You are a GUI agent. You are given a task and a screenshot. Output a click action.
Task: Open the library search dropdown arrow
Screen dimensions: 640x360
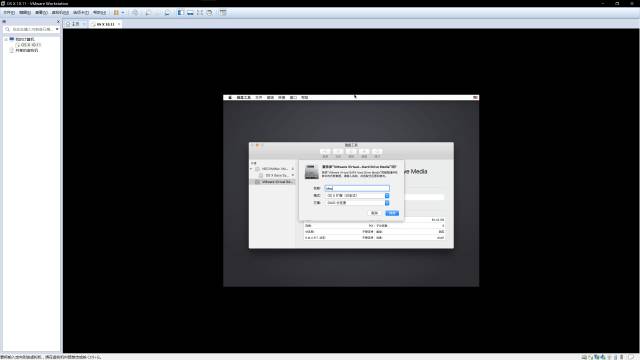tap(57, 29)
